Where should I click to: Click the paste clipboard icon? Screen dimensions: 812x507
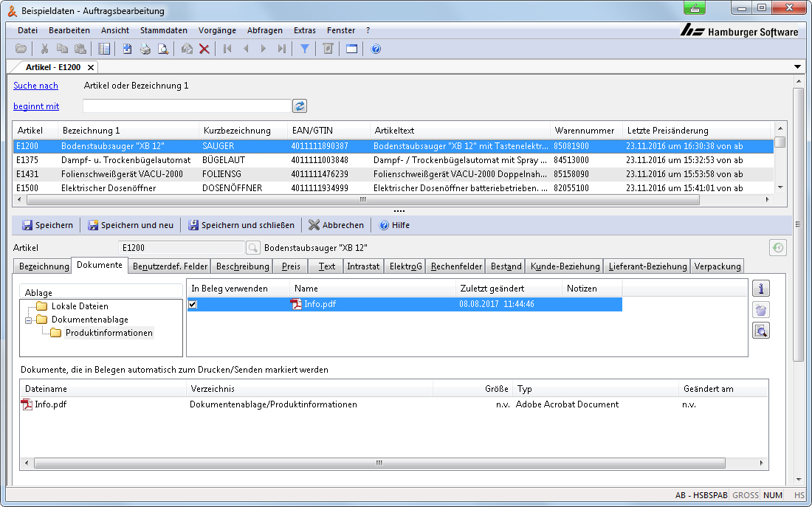click(80, 49)
